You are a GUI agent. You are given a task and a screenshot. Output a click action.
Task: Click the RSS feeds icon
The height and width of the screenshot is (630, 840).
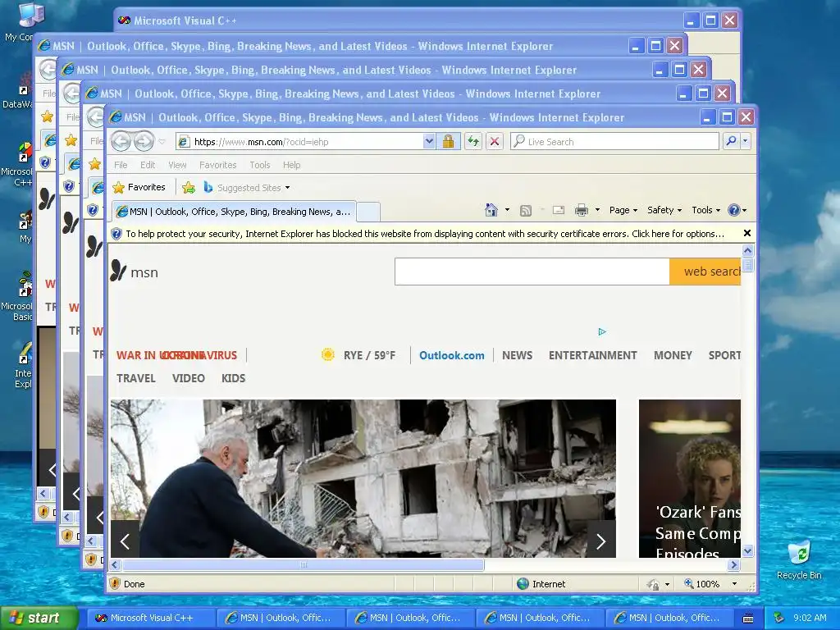(526, 211)
